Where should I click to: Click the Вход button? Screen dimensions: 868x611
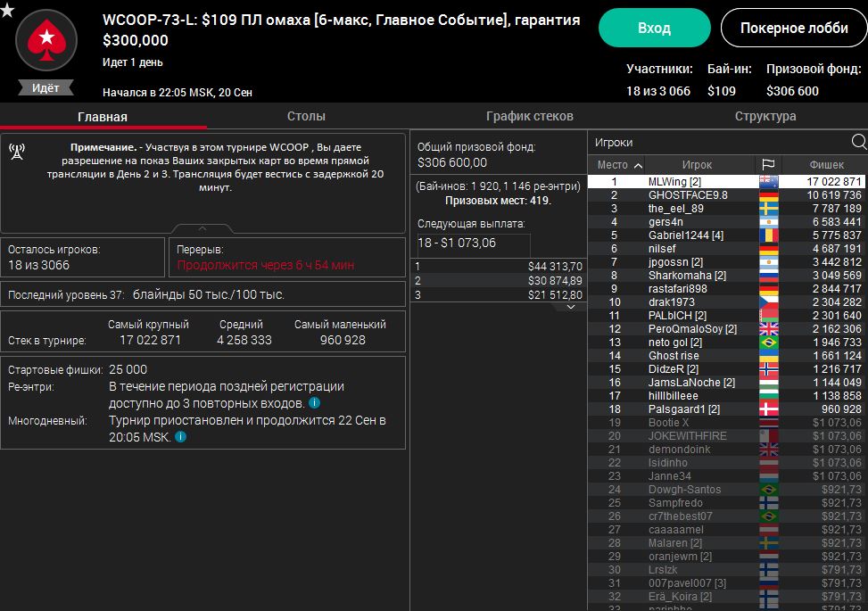[x=654, y=28]
